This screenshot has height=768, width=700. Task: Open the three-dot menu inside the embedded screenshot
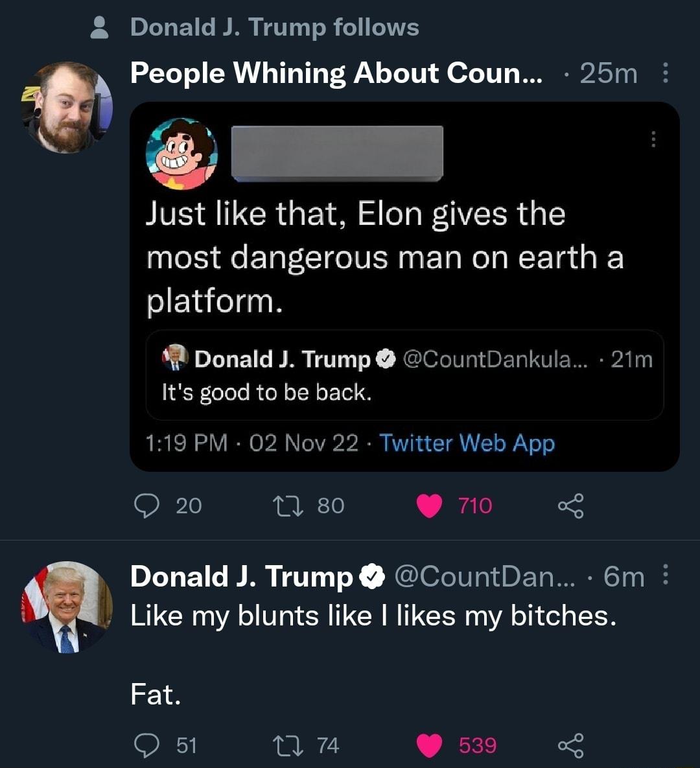pyautogui.click(x=653, y=140)
